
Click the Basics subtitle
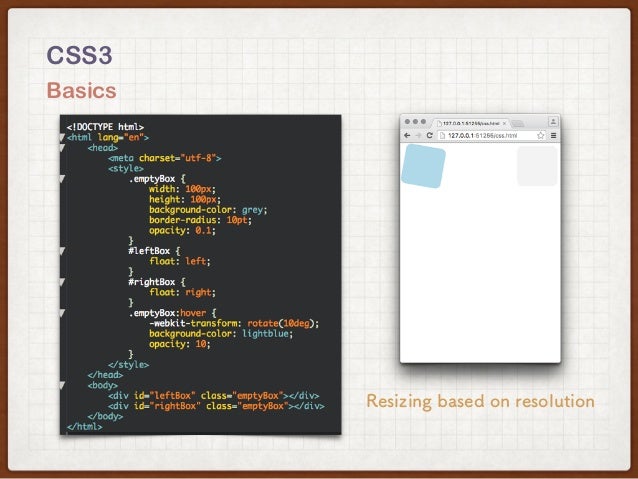[82, 90]
